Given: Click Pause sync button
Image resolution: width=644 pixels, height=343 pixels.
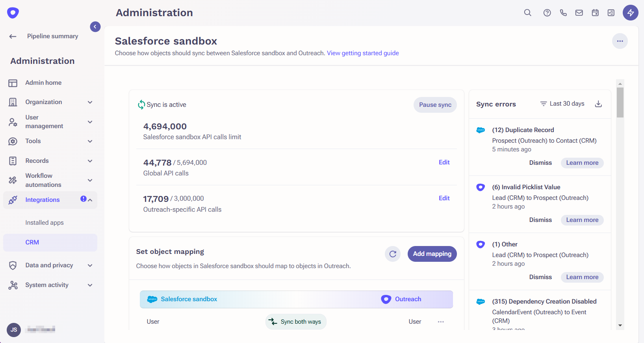Looking at the screenshot, I should point(435,105).
